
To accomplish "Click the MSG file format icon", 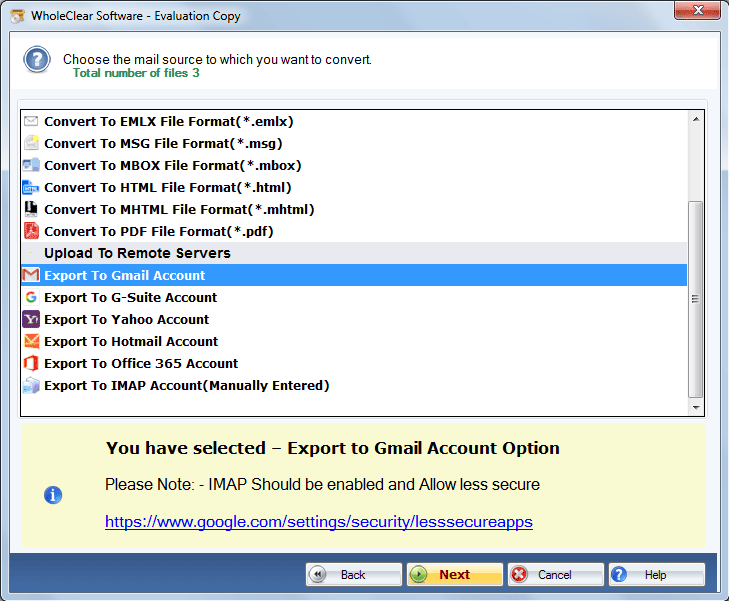I will pos(31,143).
